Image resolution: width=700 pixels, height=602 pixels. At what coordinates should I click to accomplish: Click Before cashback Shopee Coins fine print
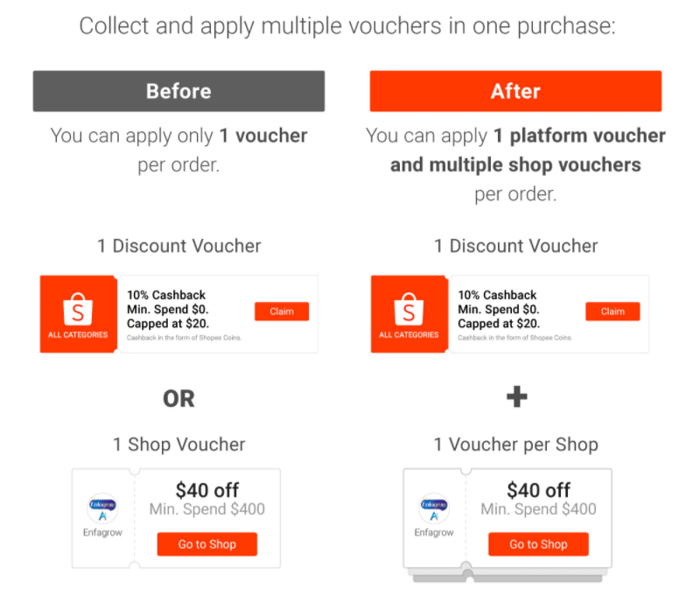pyautogui.click(x=184, y=338)
